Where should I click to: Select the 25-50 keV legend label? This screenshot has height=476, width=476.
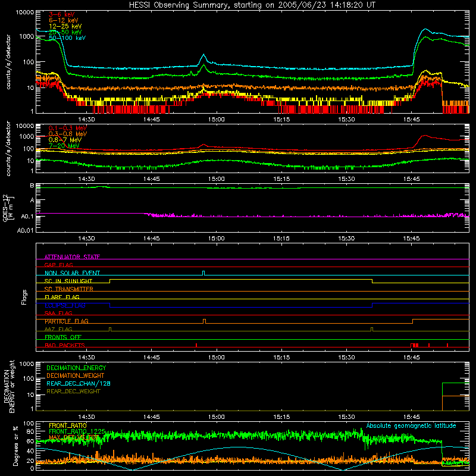point(65,32)
